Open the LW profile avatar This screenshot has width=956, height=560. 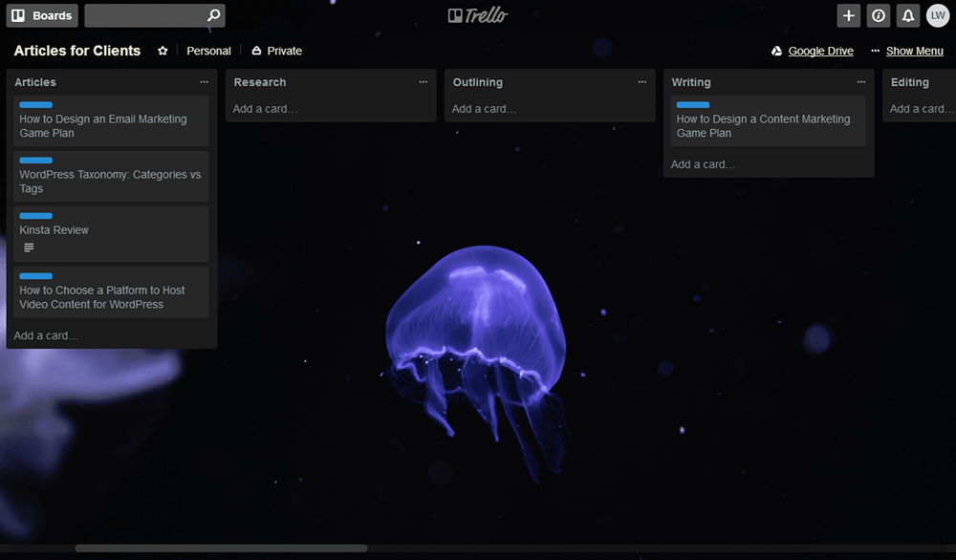pos(938,16)
